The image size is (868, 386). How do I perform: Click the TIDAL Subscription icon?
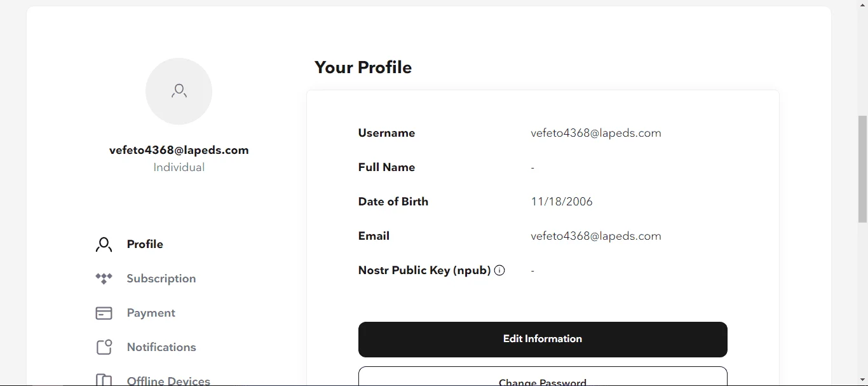tap(104, 279)
